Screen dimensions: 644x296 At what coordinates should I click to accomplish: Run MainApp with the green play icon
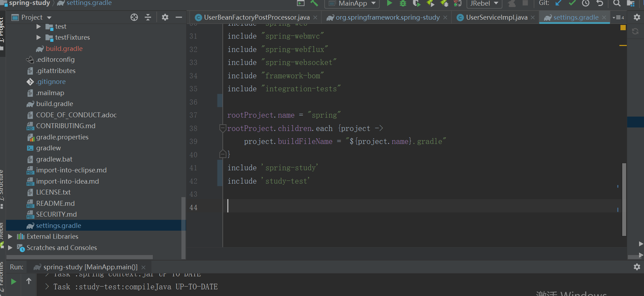click(389, 3)
